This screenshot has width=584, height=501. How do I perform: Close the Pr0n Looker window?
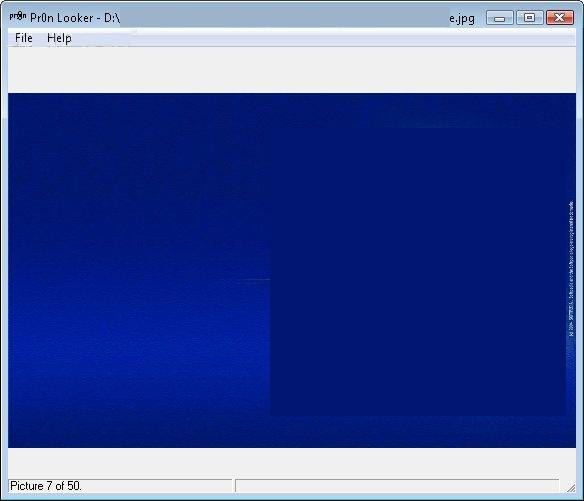tap(559, 18)
